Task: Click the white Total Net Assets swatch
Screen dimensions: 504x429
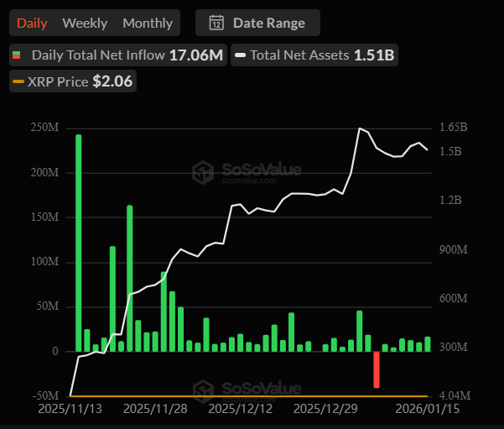Action: click(x=241, y=55)
